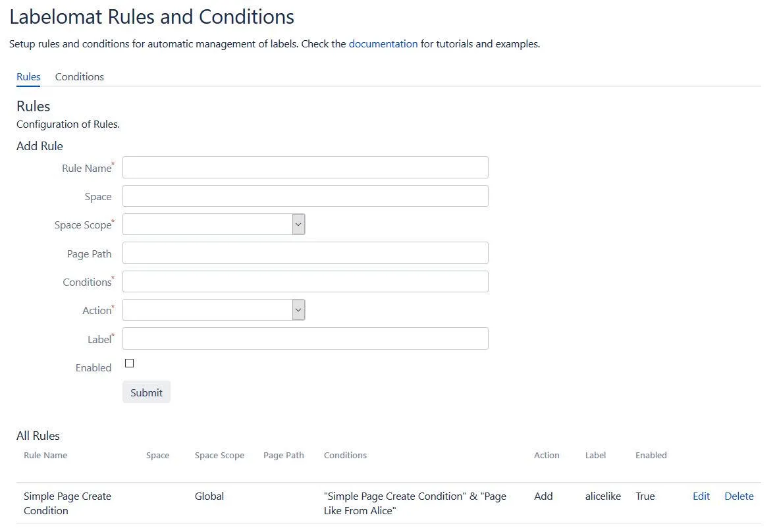
Task: Open the Space Scope dropdown
Action: click(x=213, y=225)
